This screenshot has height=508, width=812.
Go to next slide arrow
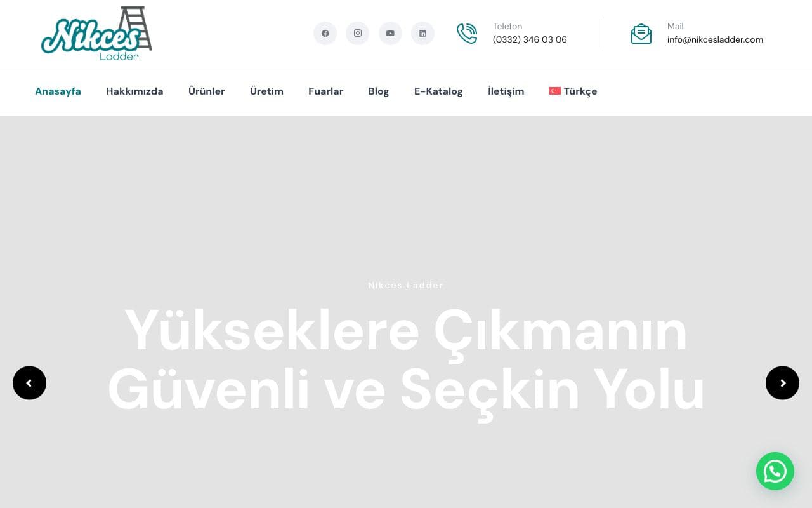782,383
